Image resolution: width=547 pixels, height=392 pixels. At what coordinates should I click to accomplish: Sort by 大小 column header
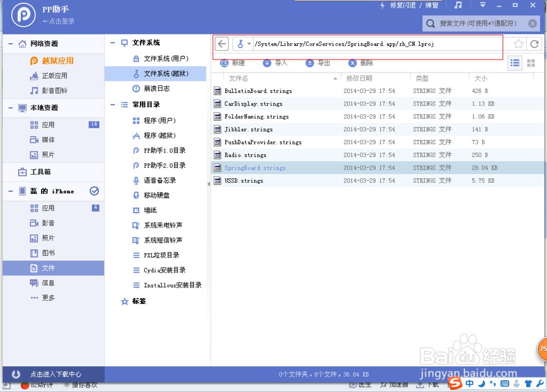[x=481, y=79]
